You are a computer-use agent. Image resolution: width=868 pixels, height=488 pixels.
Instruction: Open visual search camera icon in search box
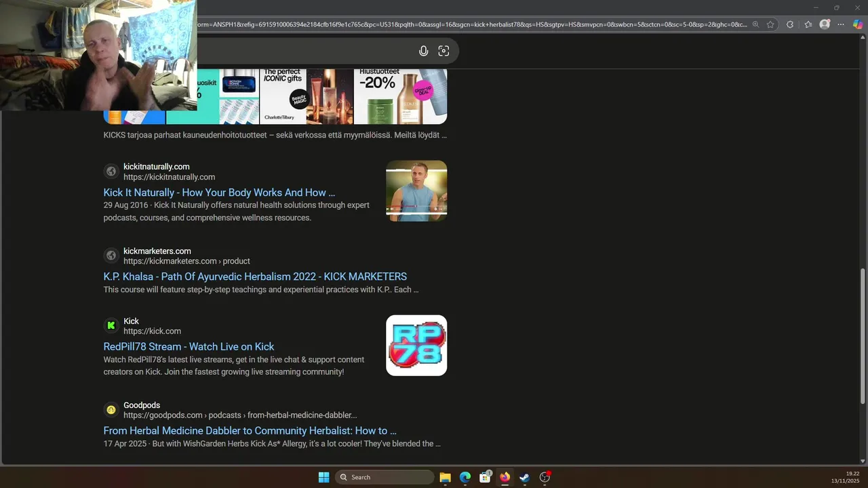coord(443,51)
